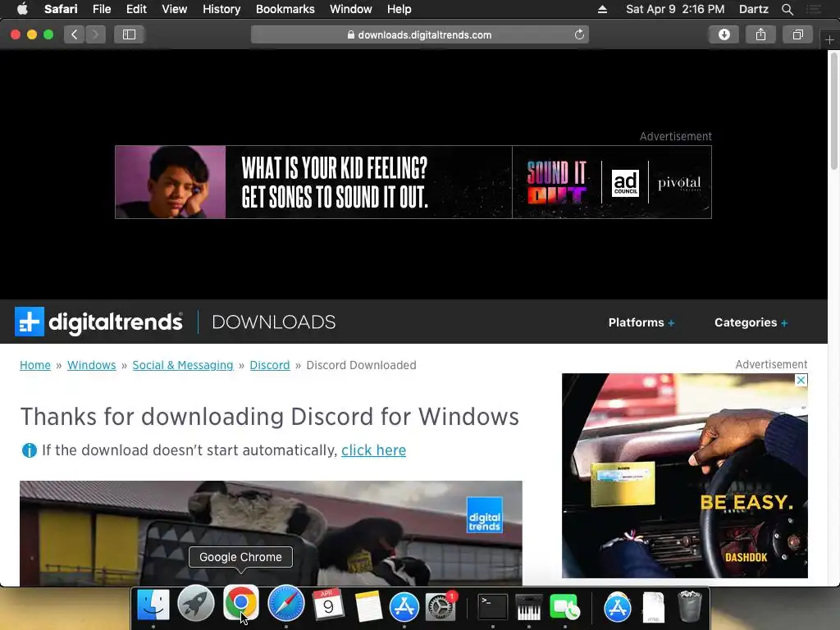
Task: Open Spotlight search in the menu bar
Action: (x=787, y=9)
